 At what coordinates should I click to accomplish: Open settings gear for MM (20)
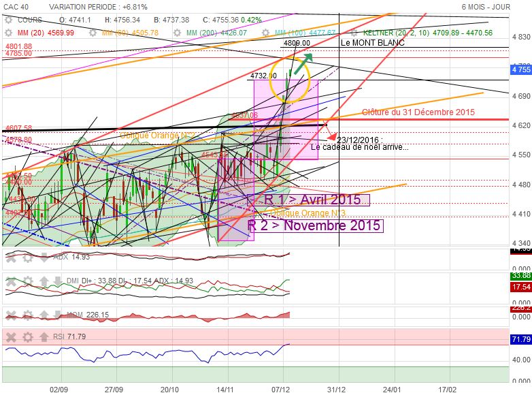(8, 33)
